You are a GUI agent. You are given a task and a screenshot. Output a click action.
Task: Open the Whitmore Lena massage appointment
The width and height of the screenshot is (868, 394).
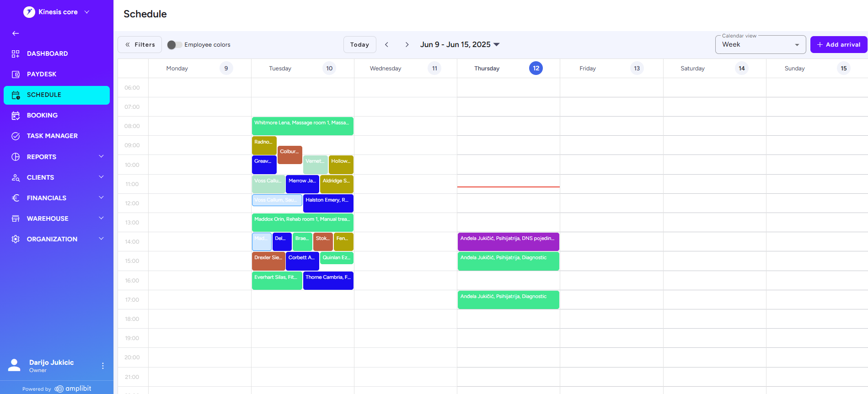[302, 126]
